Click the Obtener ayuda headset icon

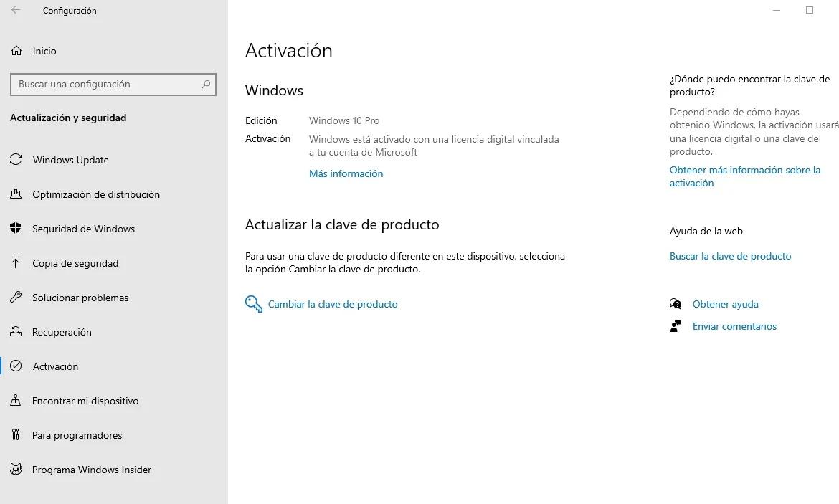click(x=675, y=304)
